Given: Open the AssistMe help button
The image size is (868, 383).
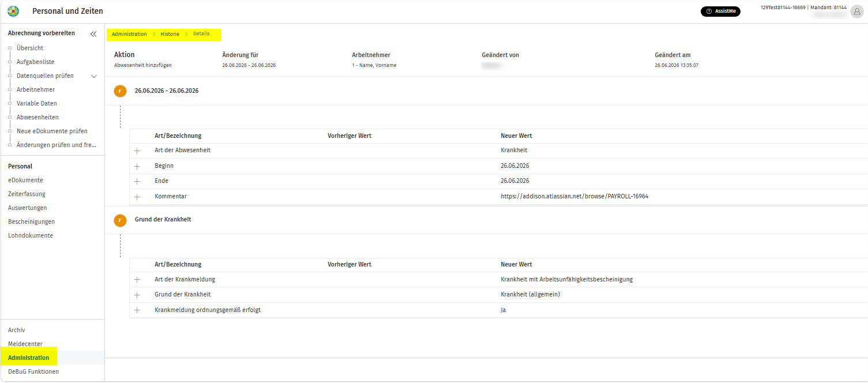Looking at the screenshot, I should pyautogui.click(x=720, y=12).
